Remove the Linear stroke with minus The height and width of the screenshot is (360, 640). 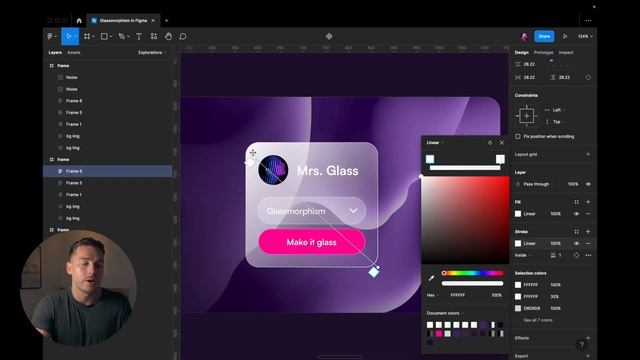click(588, 243)
